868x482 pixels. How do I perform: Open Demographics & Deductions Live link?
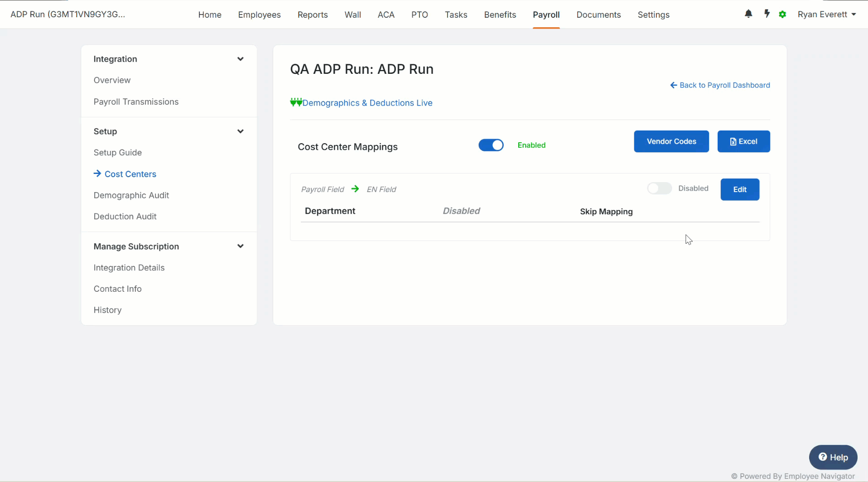[x=367, y=103]
